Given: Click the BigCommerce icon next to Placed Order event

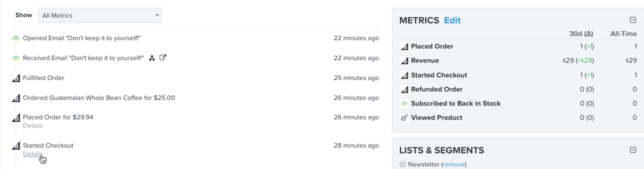Looking at the screenshot, I should coord(16,117).
